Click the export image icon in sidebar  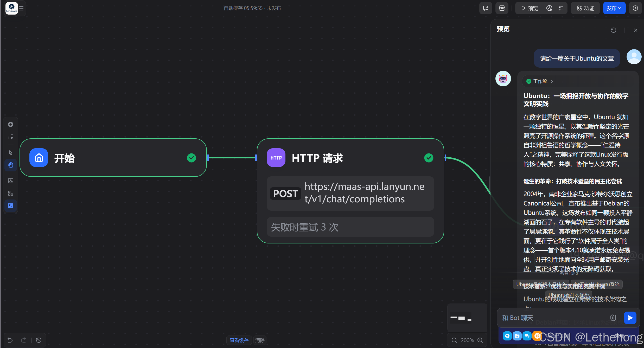[11, 181]
